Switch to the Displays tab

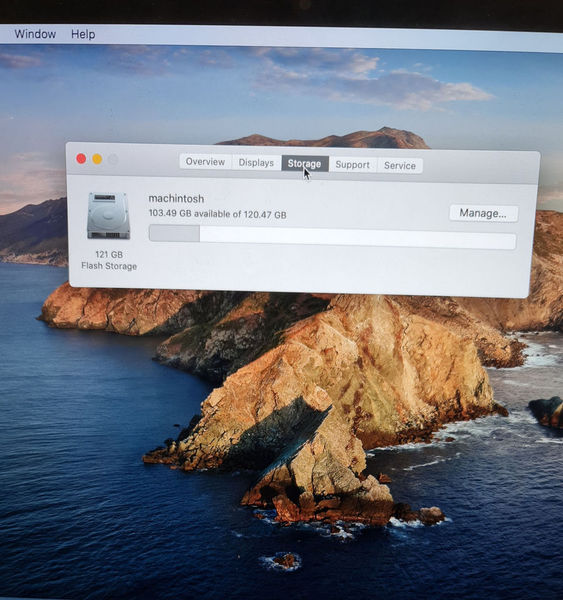coord(256,163)
